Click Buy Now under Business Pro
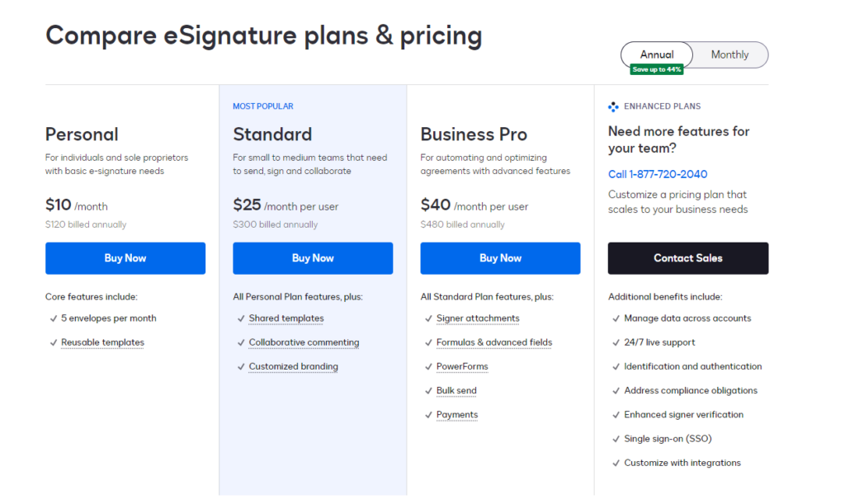 pos(500,258)
